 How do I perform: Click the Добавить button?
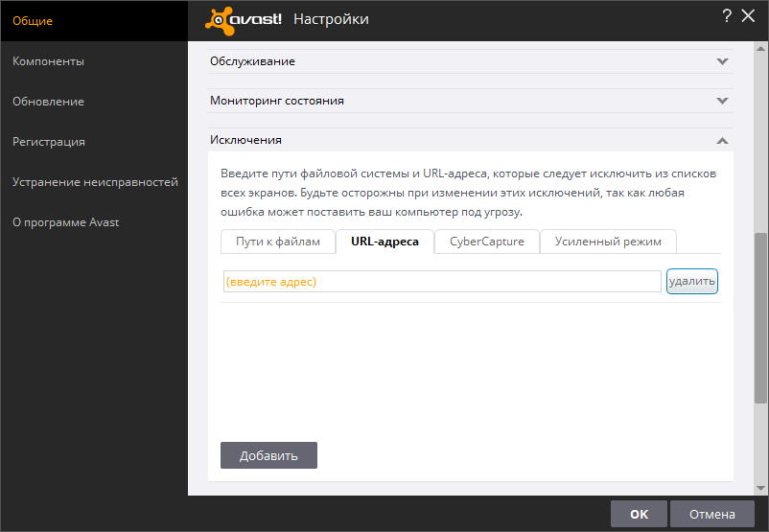tap(268, 455)
